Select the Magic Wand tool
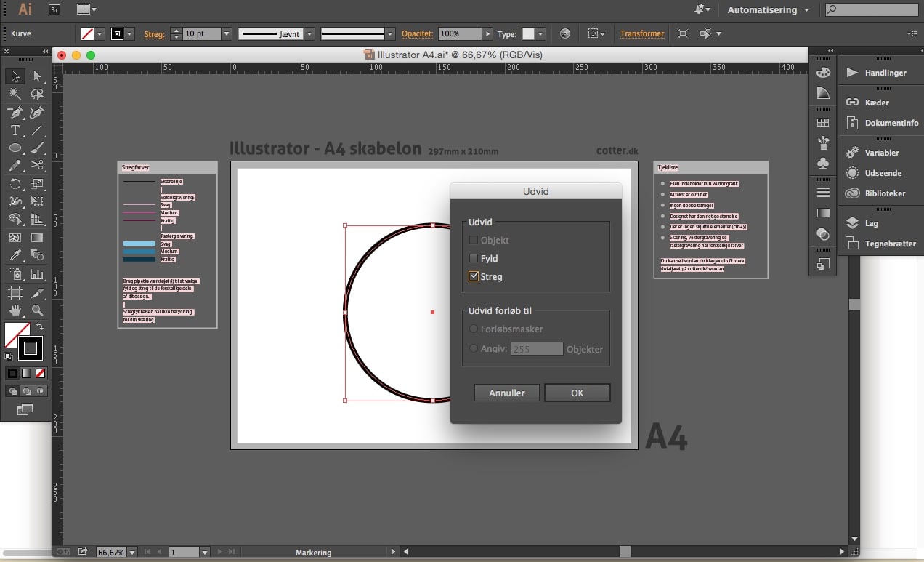The height and width of the screenshot is (562, 924). tap(15, 94)
